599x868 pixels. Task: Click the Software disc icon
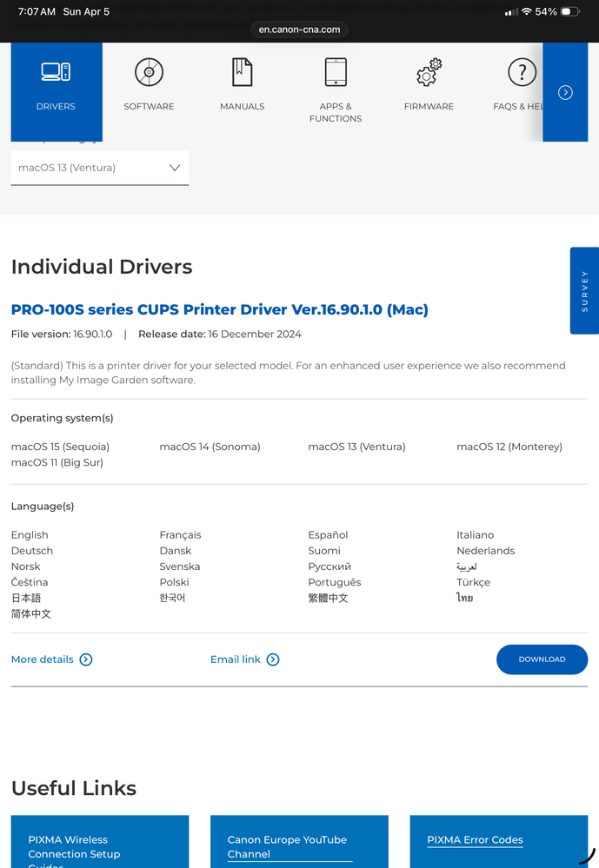point(149,72)
